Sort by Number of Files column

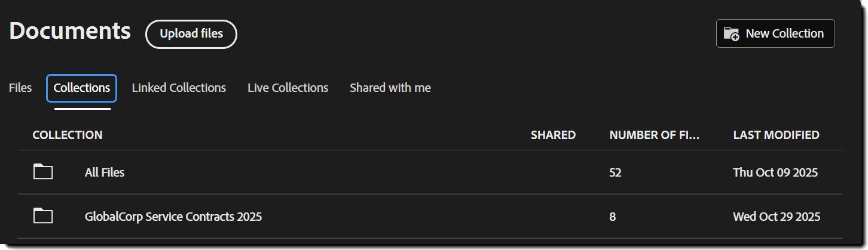(x=654, y=135)
